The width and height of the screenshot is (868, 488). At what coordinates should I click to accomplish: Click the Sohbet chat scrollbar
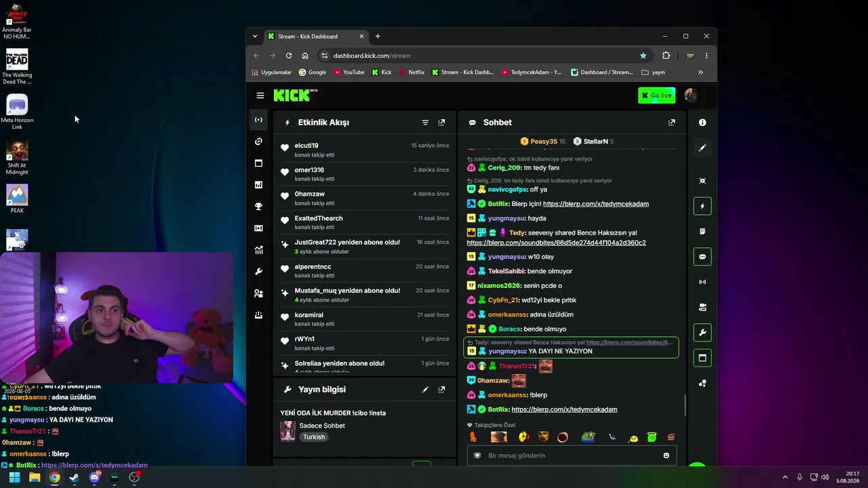685,406
